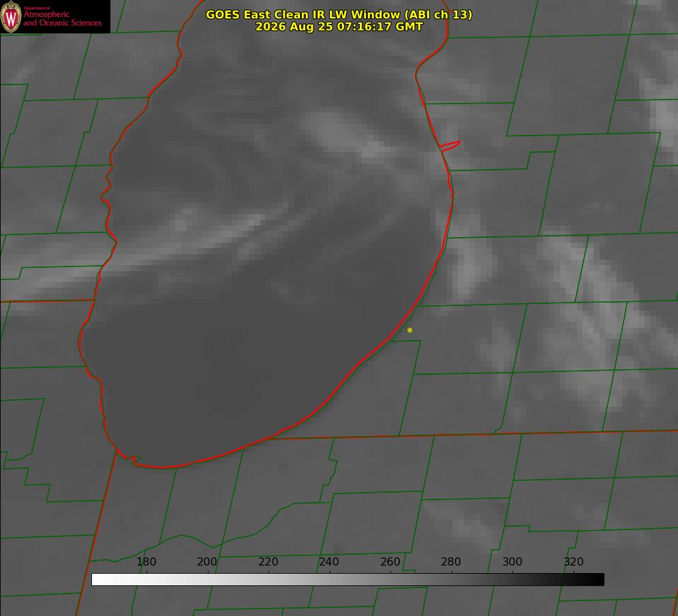The image size is (678, 616).
Task: Click the 280 colorbar label
Action: [x=451, y=561]
